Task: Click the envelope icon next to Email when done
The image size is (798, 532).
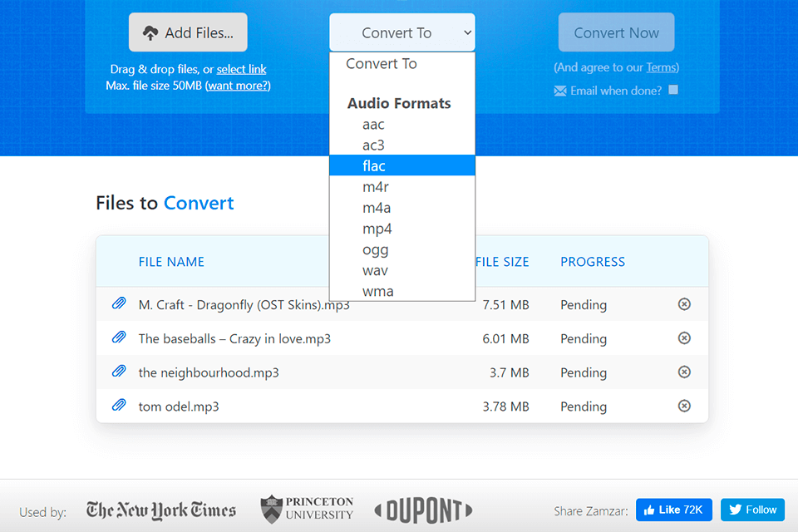Action: (562, 91)
